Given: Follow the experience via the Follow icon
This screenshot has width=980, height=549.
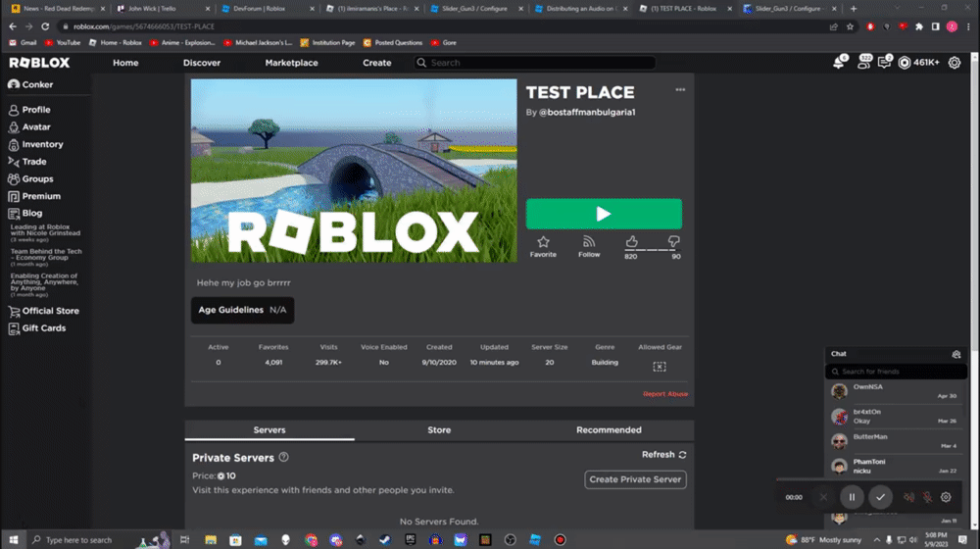Looking at the screenshot, I should (x=589, y=246).
